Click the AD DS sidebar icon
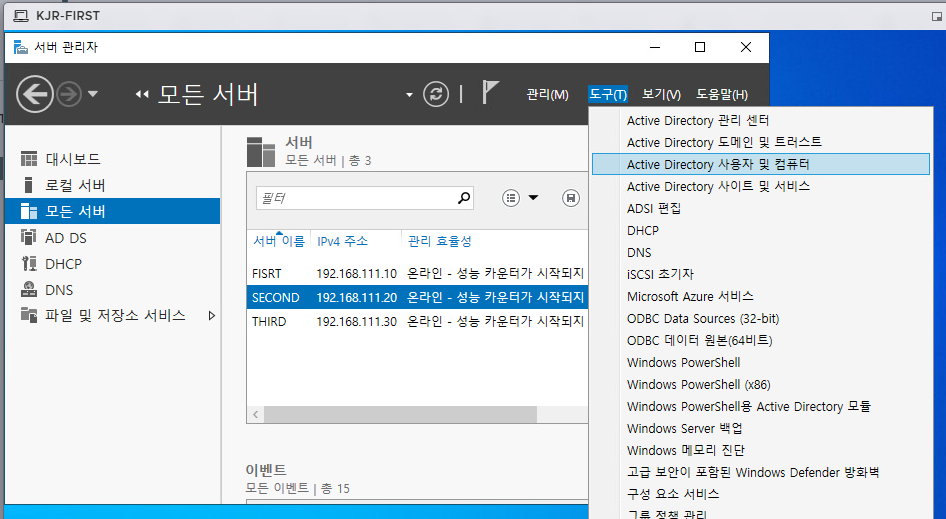The image size is (946, 519). (x=28, y=237)
